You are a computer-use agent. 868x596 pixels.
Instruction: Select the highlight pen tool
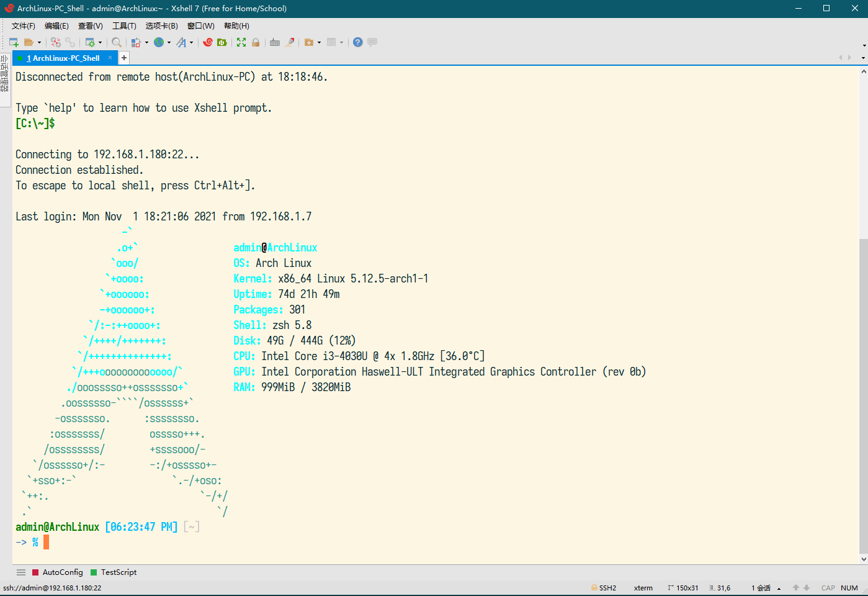point(290,42)
